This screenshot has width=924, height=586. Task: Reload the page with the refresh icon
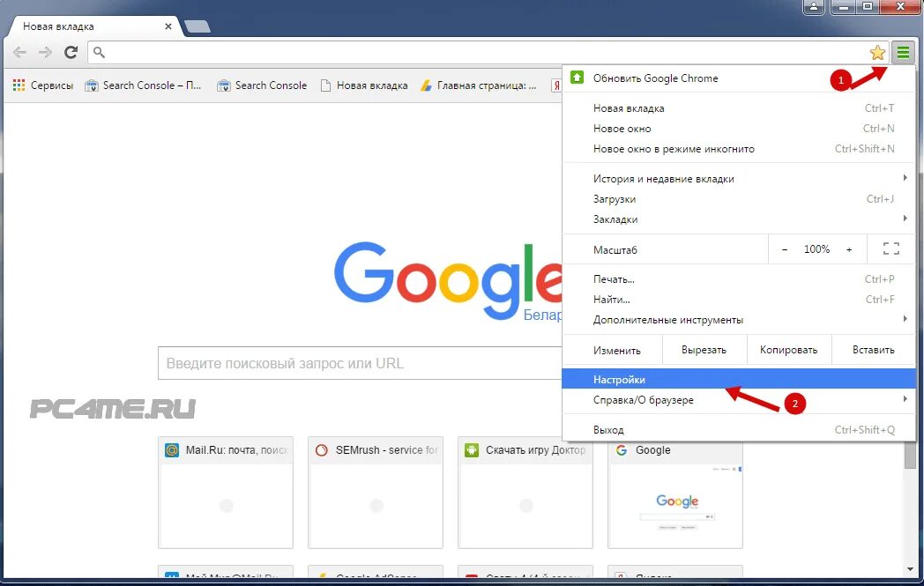[71, 52]
